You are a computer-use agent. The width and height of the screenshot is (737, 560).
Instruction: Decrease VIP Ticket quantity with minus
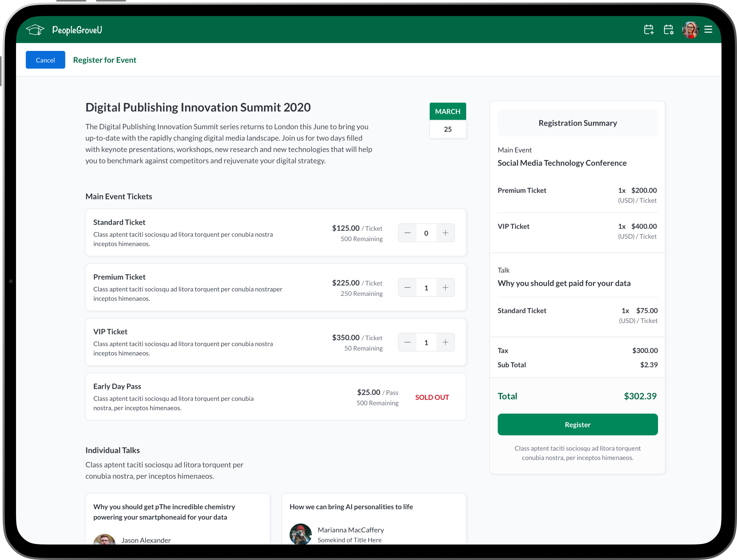point(407,342)
